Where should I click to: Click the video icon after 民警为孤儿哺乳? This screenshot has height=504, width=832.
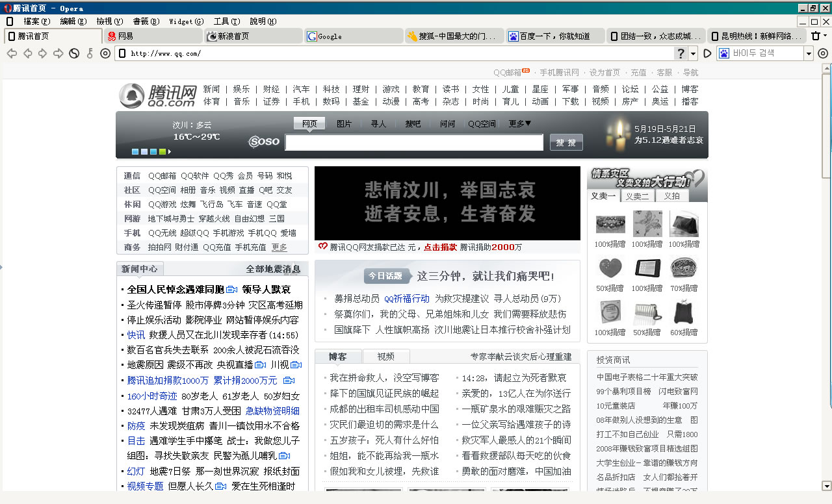pos(284,456)
